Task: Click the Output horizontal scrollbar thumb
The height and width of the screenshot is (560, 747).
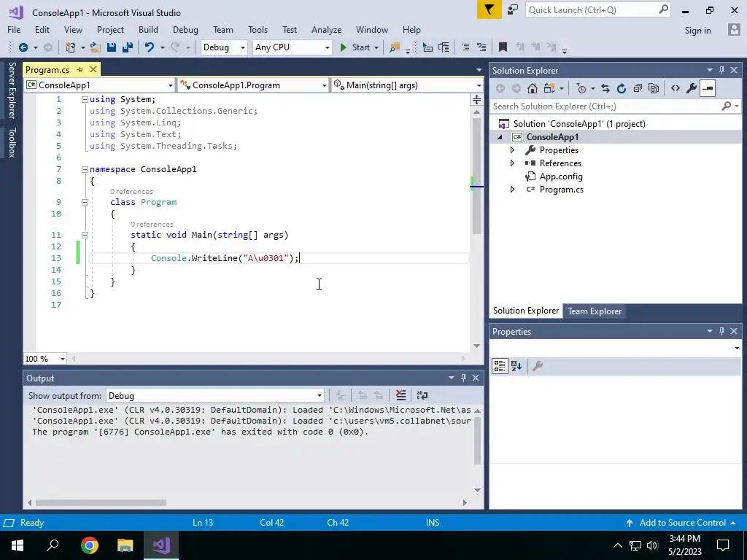Action: click(x=101, y=503)
